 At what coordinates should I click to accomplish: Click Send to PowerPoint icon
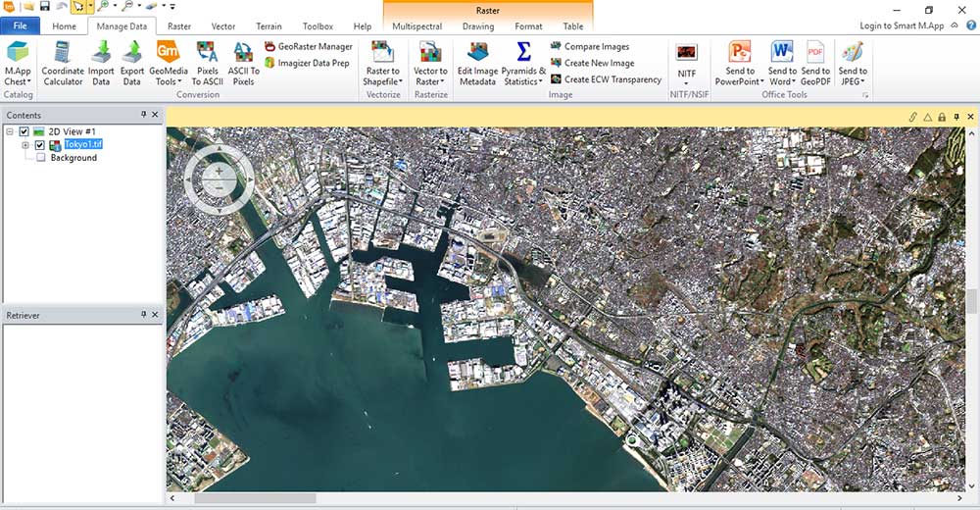(740, 52)
